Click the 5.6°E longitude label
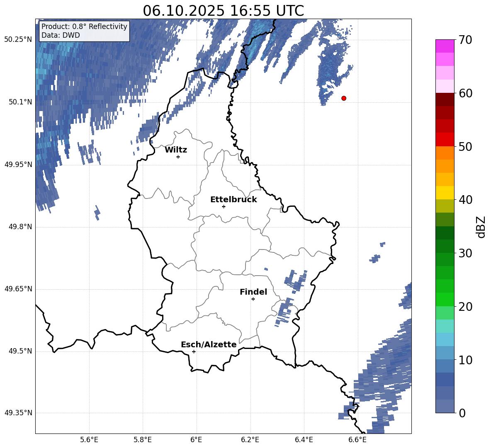Screen dimensions: 491x448 pyautogui.click(x=89, y=440)
